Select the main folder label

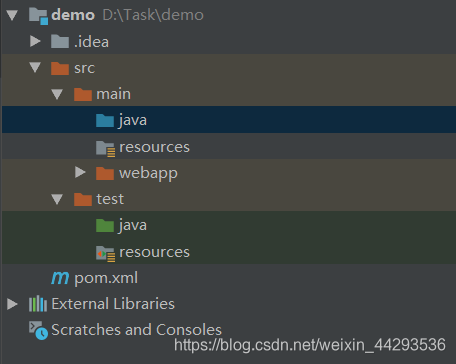coord(113,94)
